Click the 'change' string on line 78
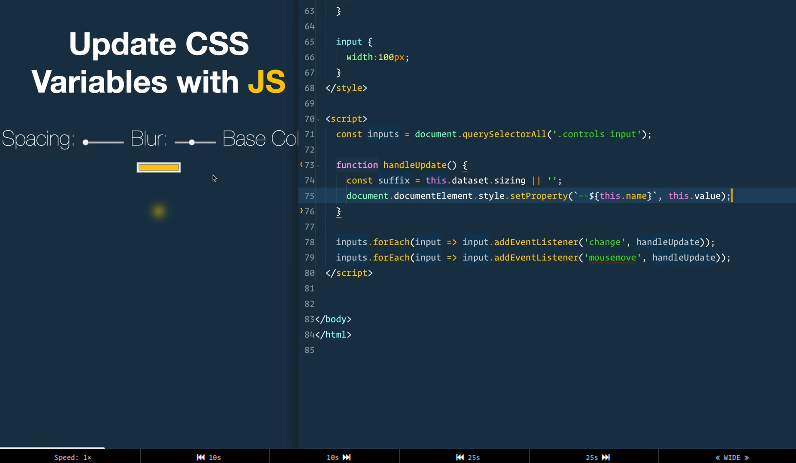The height and width of the screenshot is (463, 796). point(605,242)
